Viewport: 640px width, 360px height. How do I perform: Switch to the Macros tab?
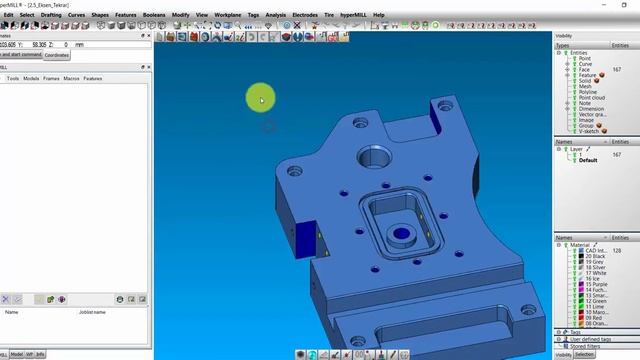coord(71,78)
